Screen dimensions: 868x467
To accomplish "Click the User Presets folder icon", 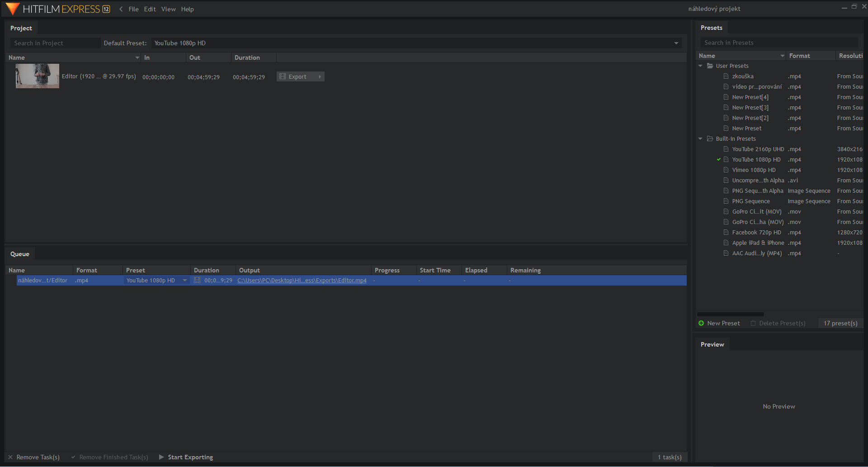I will click(710, 66).
